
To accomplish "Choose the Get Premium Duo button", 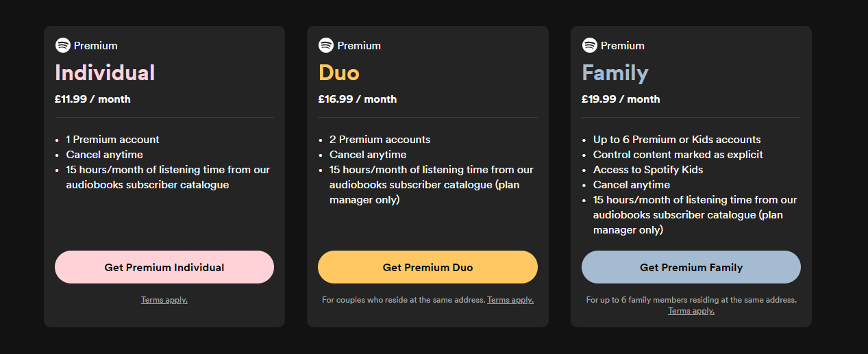I will (x=427, y=267).
